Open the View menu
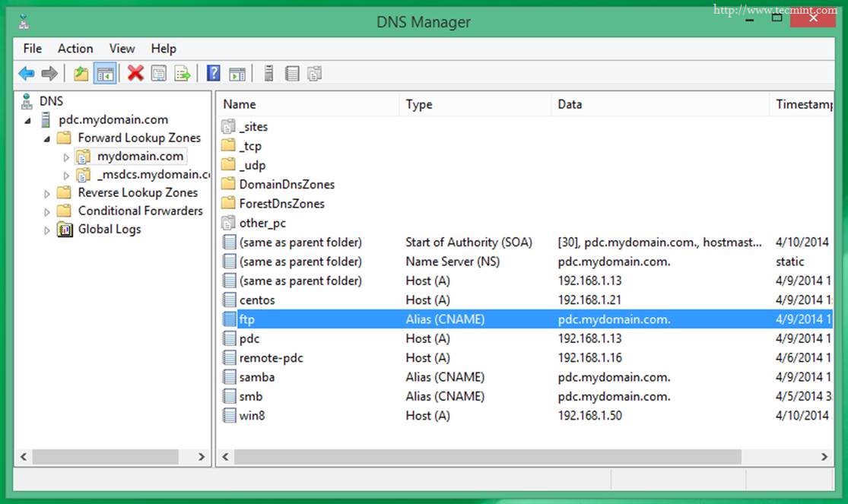The image size is (848, 504). tap(122, 49)
